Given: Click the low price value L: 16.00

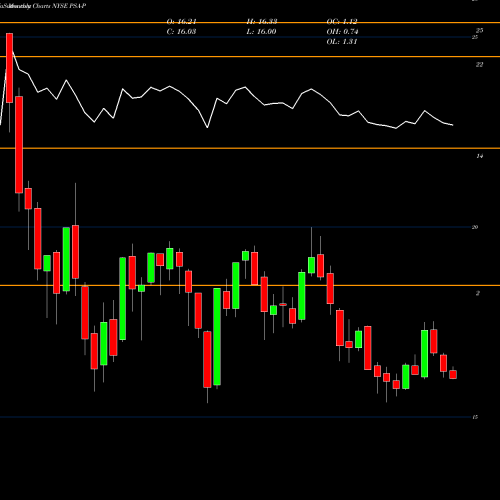Looking at the screenshot, I should (x=262, y=32).
